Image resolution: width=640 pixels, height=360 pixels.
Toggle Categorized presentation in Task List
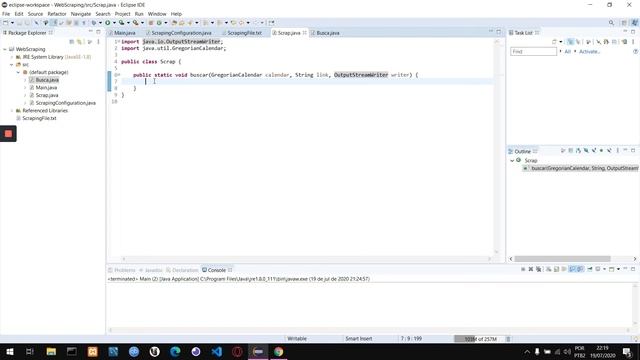pos(571,42)
